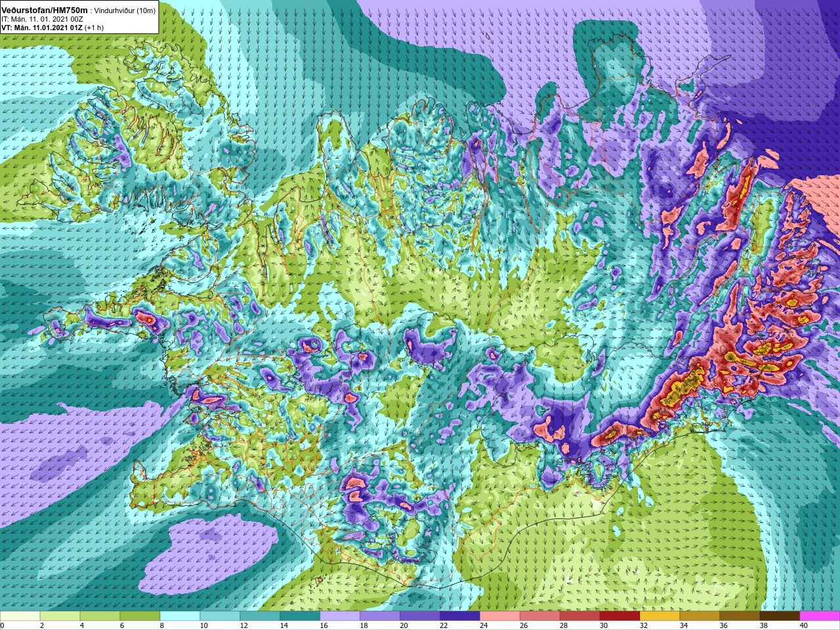
Task: Click the brown 36–38 legend swatch
Action: pos(740,614)
